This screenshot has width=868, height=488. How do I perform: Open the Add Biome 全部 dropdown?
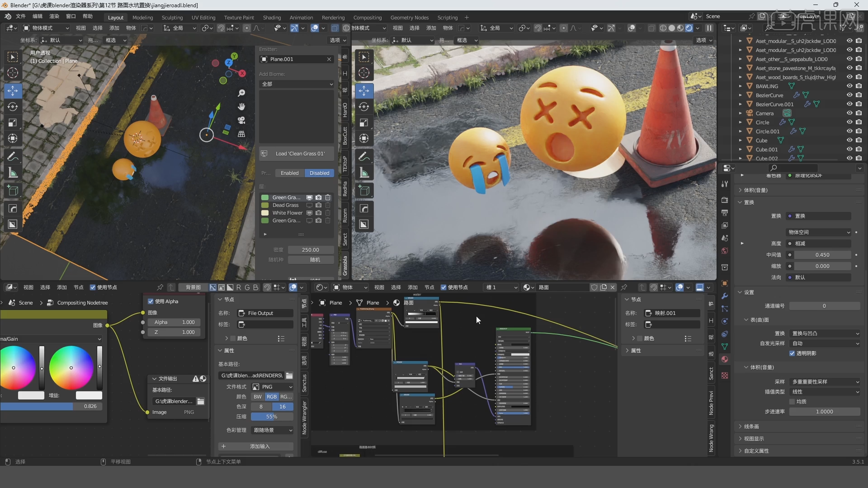coord(297,84)
